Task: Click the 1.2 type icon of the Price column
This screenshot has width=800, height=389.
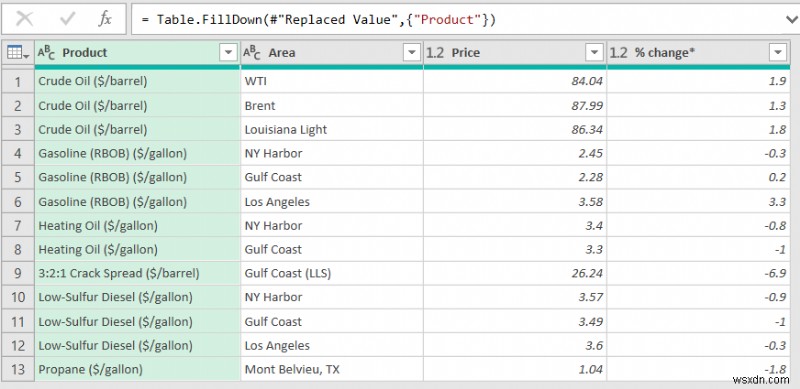Action: tap(435, 53)
